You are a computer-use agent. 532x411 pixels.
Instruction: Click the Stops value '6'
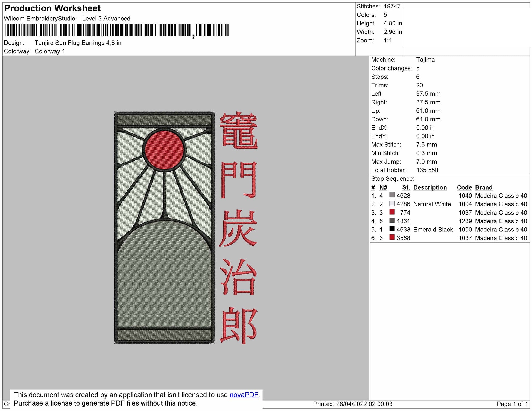418,77
